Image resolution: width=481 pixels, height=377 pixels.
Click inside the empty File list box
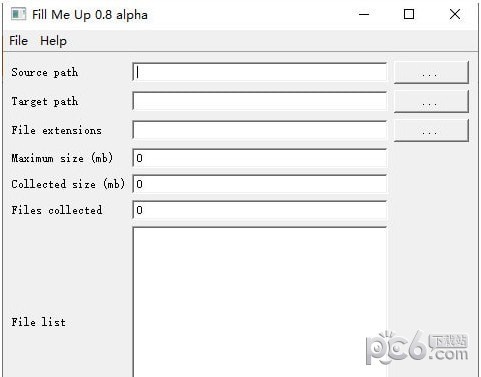click(x=260, y=302)
